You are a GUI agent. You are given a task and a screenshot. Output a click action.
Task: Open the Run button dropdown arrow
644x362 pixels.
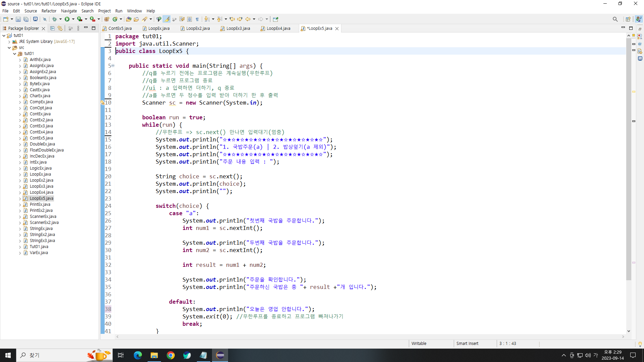point(73,19)
